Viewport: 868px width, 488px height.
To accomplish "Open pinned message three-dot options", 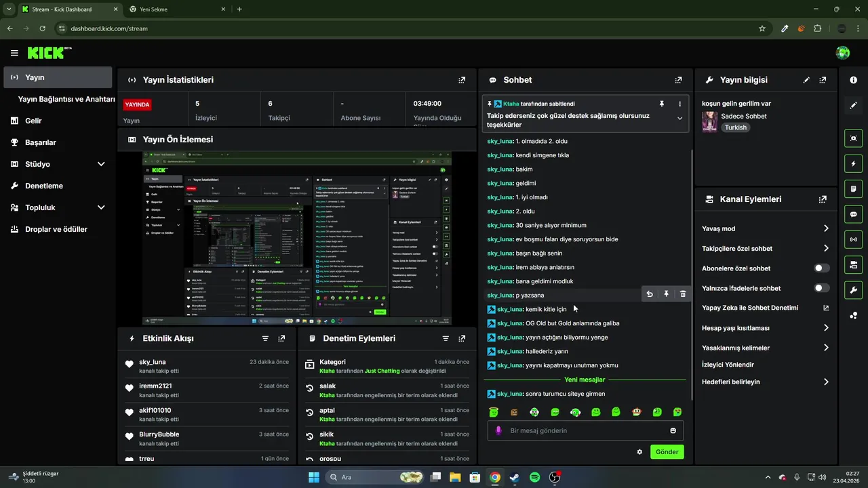I will 679,104.
